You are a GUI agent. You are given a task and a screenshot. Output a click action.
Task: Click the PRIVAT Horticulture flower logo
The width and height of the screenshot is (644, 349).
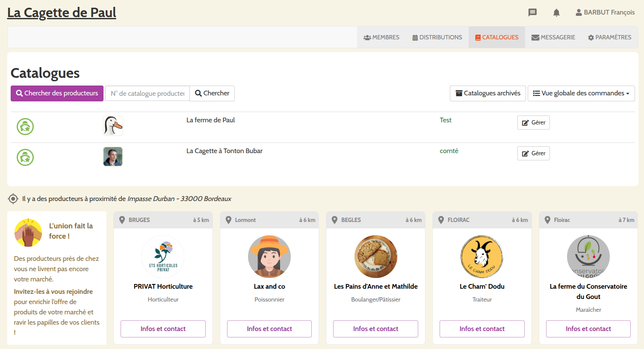(x=163, y=257)
